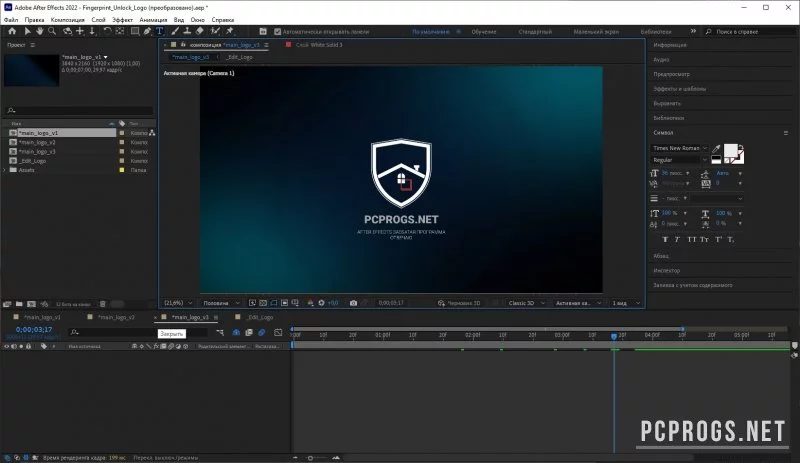Switch to main_logo_v1 timeline tab
The width and height of the screenshot is (800, 463).
click(x=42, y=317)
